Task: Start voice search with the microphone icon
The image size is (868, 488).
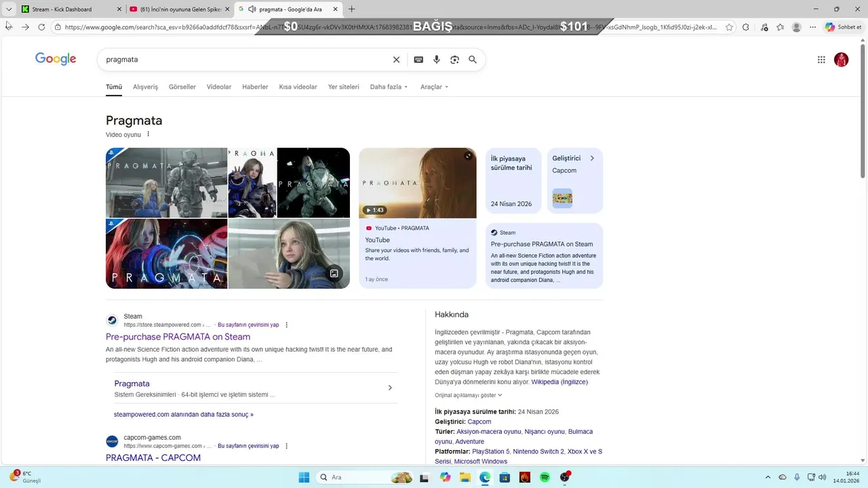Action: click(437, 60)
